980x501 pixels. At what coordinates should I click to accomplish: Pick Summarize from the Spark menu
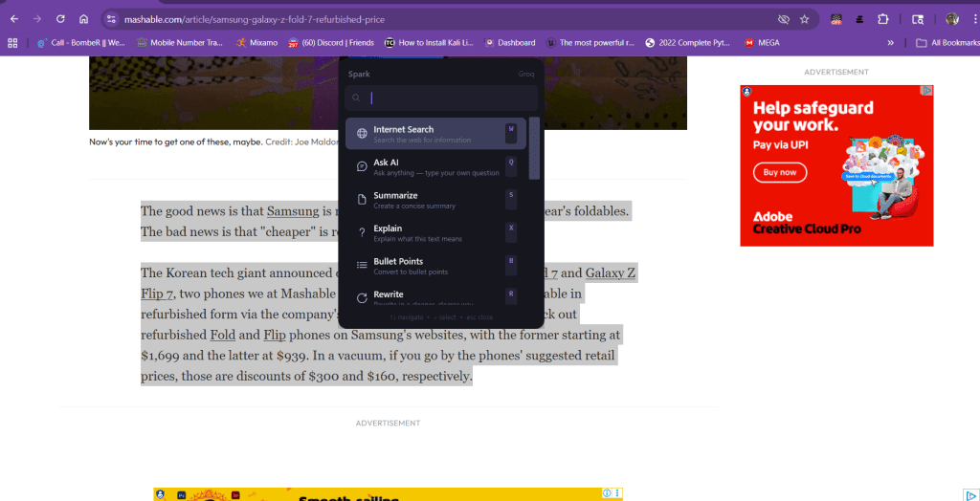(x=435, y=200)
